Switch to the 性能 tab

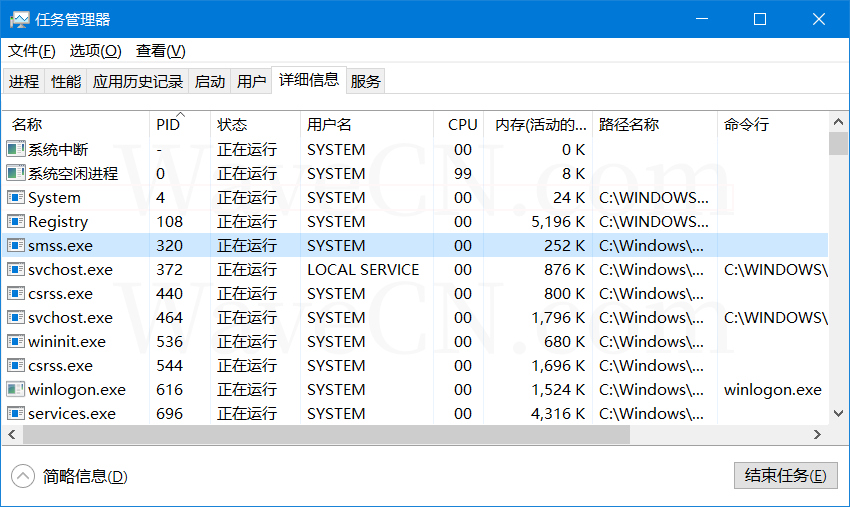66,81
